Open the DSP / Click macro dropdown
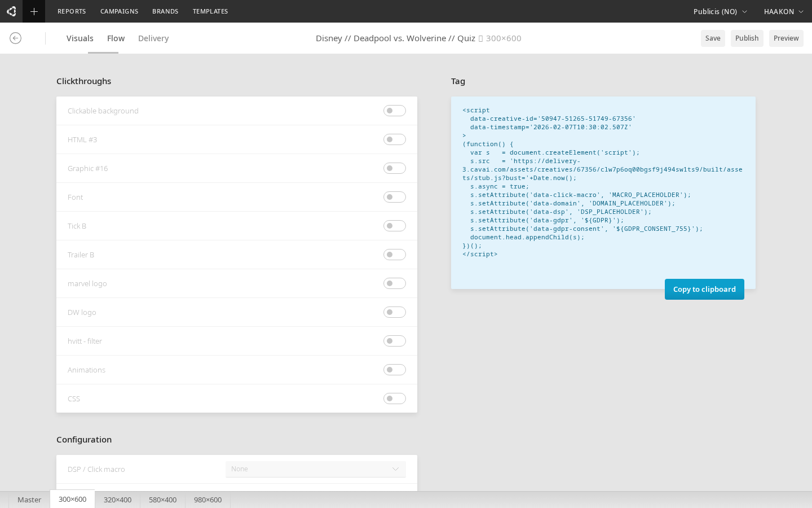Screen dimensions: 812x508 (315, 469)
